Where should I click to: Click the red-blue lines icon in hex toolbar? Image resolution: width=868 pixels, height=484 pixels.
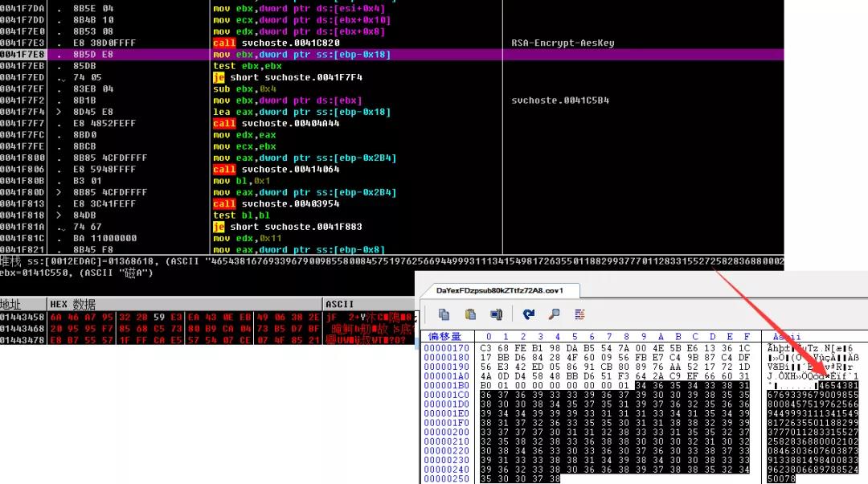(579, 314)
